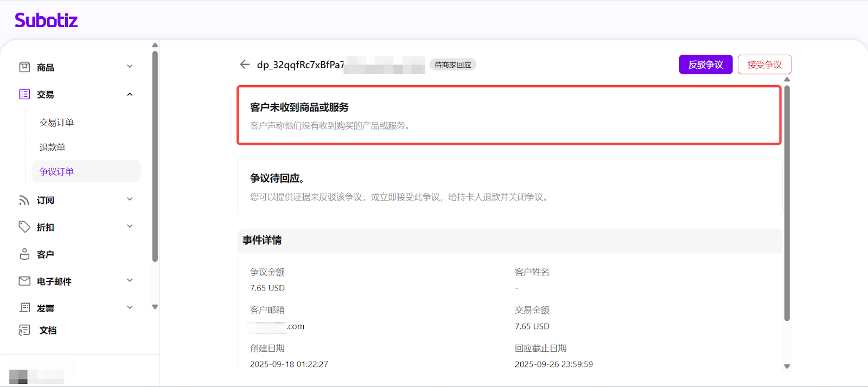Click the 折扣 tag icon in sidebar
This screenshot has width=868, height=387.
(x=24, y=227)
